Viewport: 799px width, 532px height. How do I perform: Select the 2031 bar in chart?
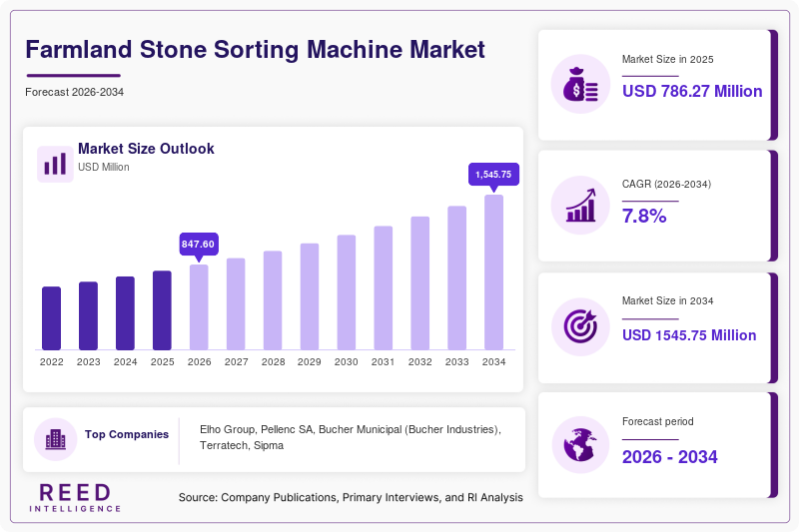click(384, 288)
